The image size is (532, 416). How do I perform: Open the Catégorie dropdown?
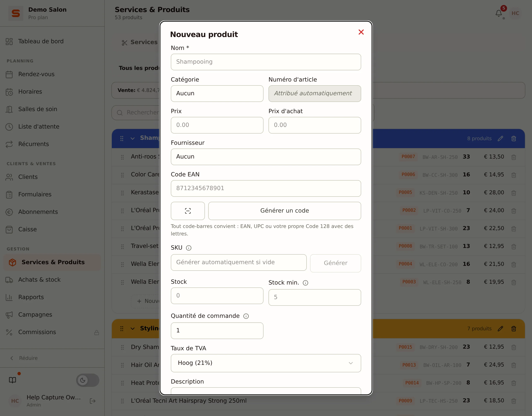point(217,93)
